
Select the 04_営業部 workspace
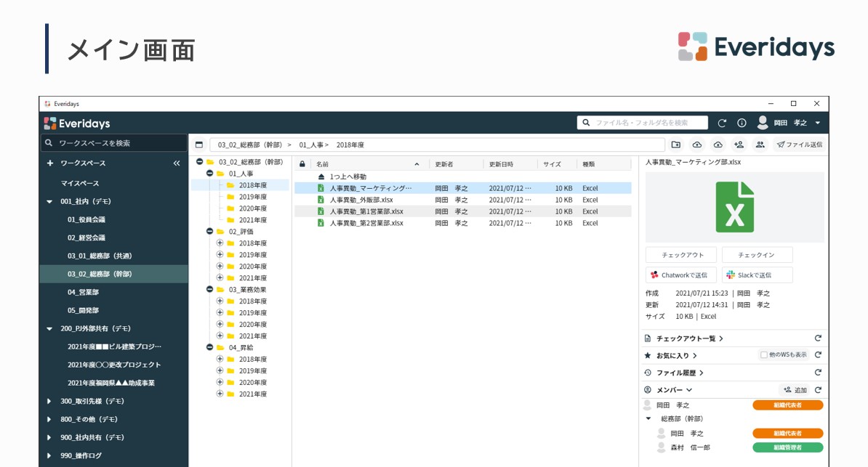83,292
